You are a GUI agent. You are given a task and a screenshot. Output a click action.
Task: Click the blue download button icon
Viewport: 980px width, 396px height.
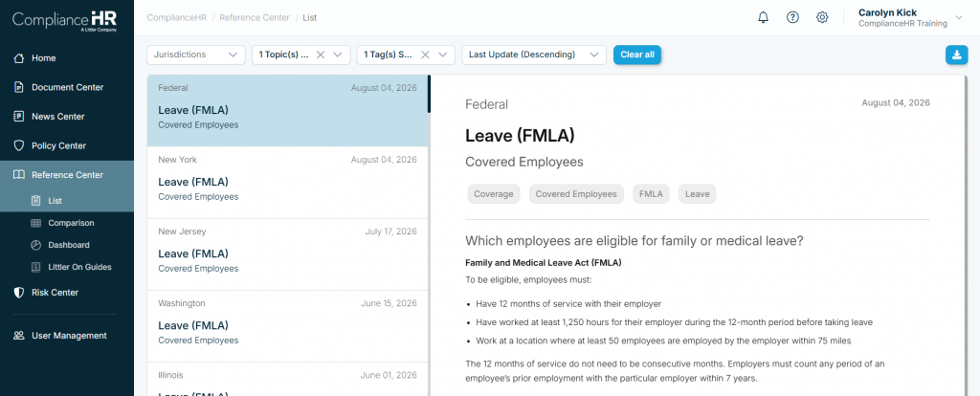point(956,55)
